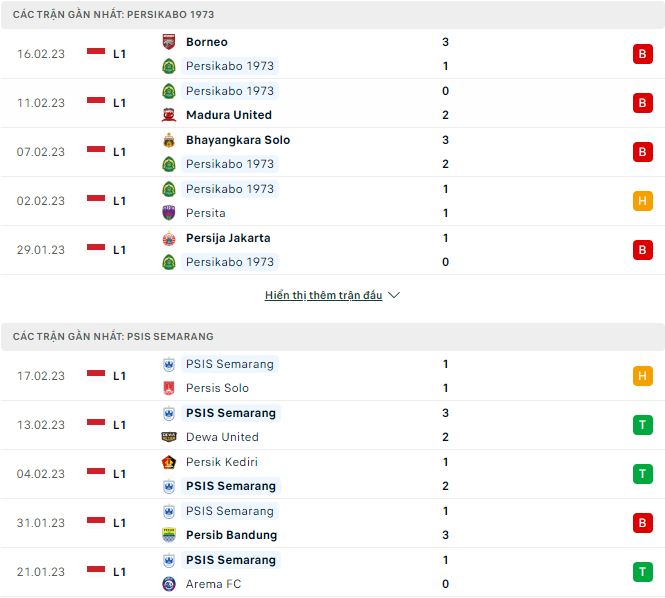Open the Persija Jakarta team name link

(228, 238)
